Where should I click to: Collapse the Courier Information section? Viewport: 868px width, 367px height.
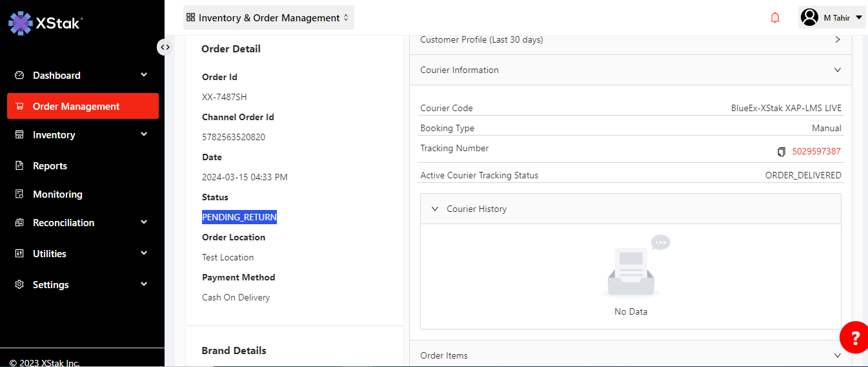tap(837, 70)
